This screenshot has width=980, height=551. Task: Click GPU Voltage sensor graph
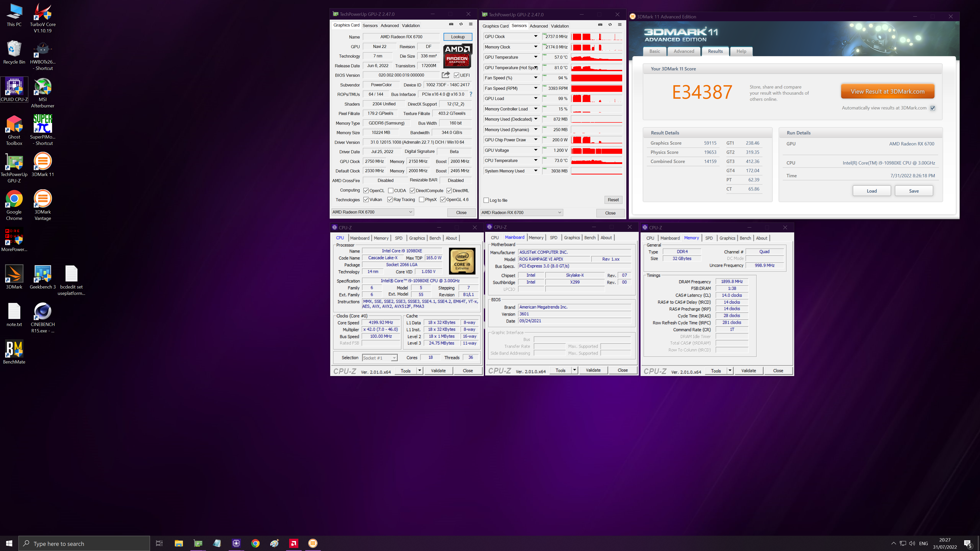(x=596, y=150)
